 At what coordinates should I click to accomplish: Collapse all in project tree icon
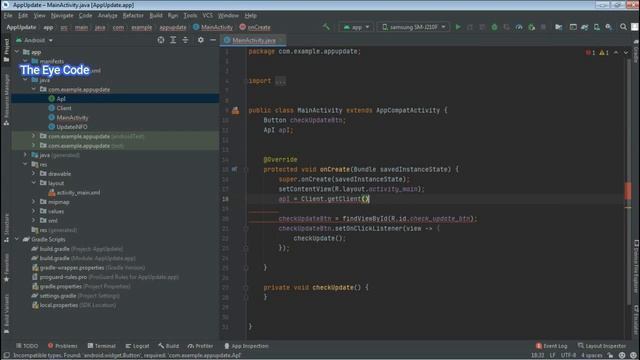point(185,40)
